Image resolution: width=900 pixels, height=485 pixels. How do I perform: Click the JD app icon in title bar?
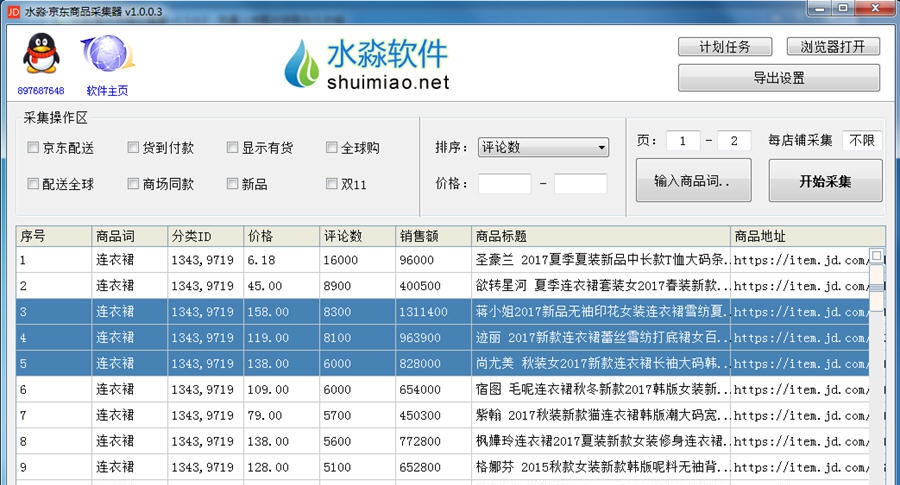click(13, 11)
